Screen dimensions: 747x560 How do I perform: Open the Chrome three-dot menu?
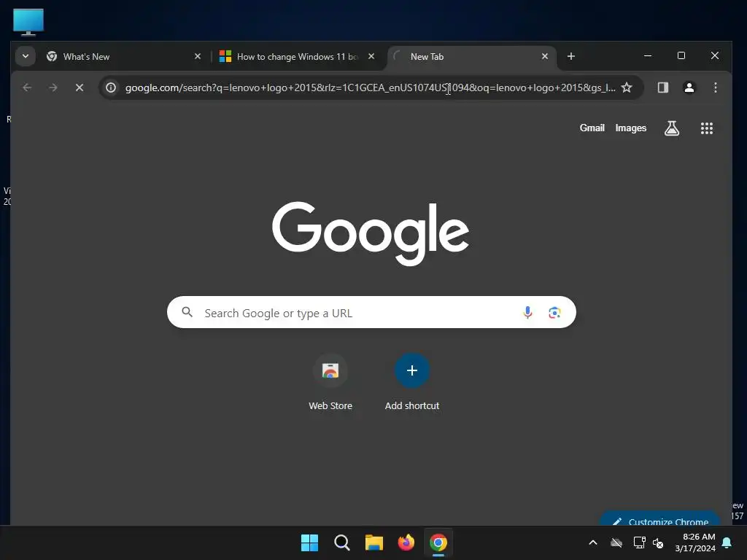(715, 87)
